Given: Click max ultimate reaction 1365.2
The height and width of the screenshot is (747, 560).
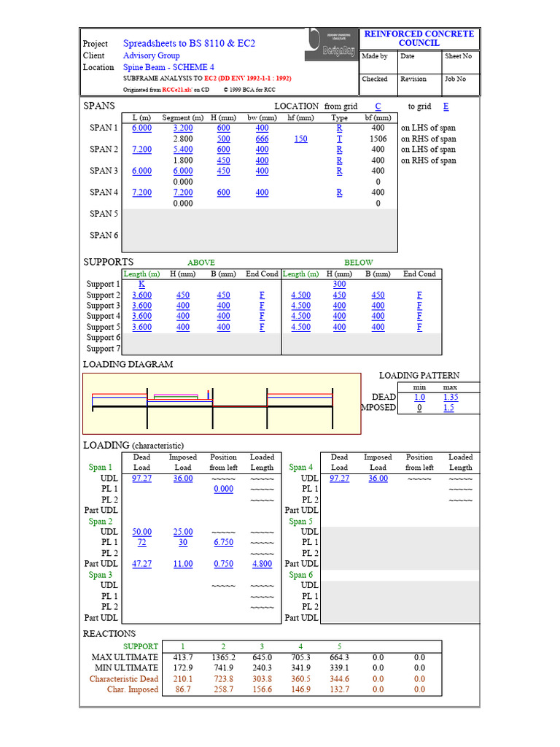Looking at the screenshot, I should (x=223, y=657).
